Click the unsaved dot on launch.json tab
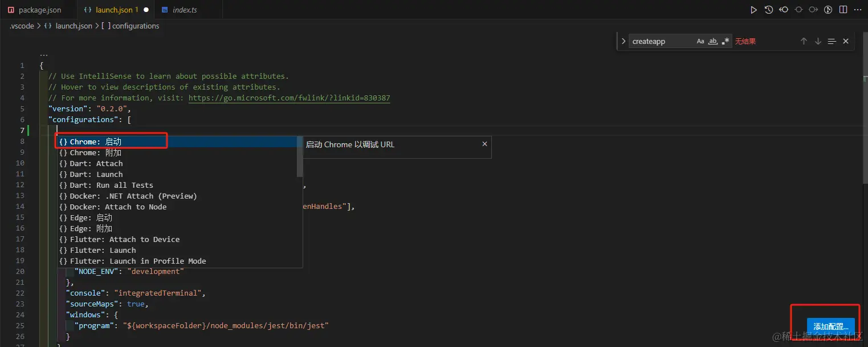 click(x=146, y=10)
